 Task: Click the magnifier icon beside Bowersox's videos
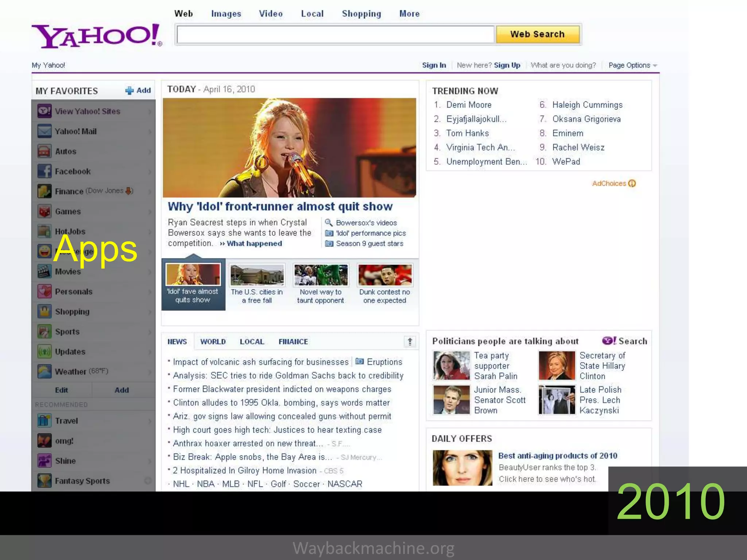click(329, 222)
